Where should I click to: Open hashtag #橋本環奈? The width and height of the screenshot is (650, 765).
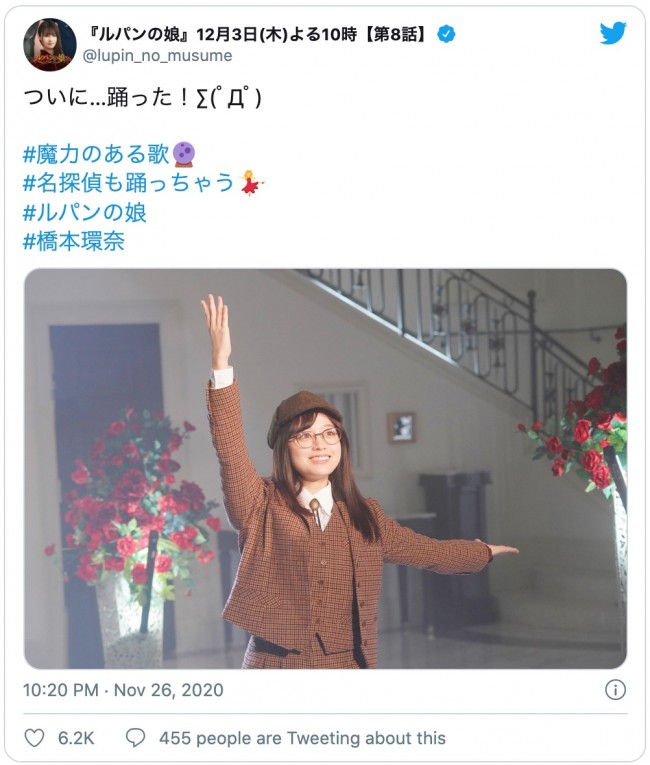coord(74,241)
